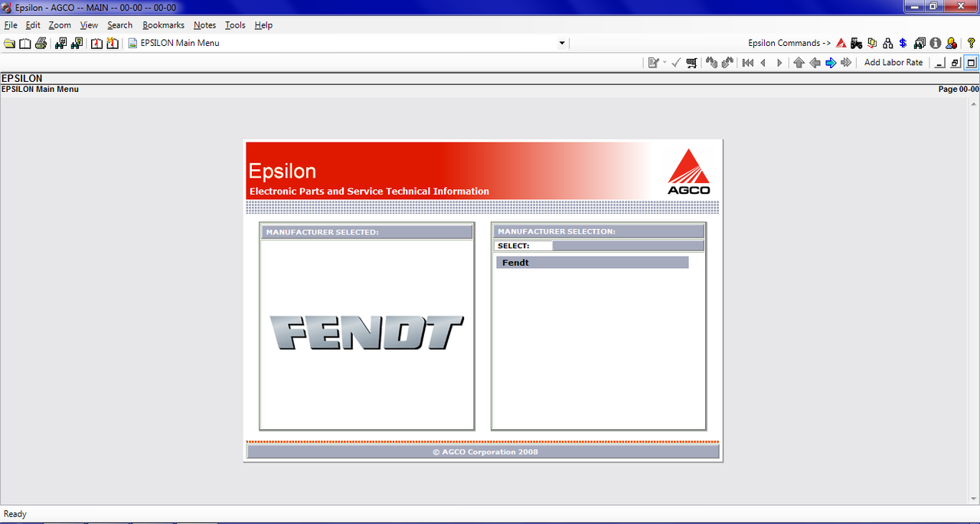Image resolution: width=980 pixels, height=524 pixels.
Task: Click the printer icon to print
Action: (x=41, y=44)
